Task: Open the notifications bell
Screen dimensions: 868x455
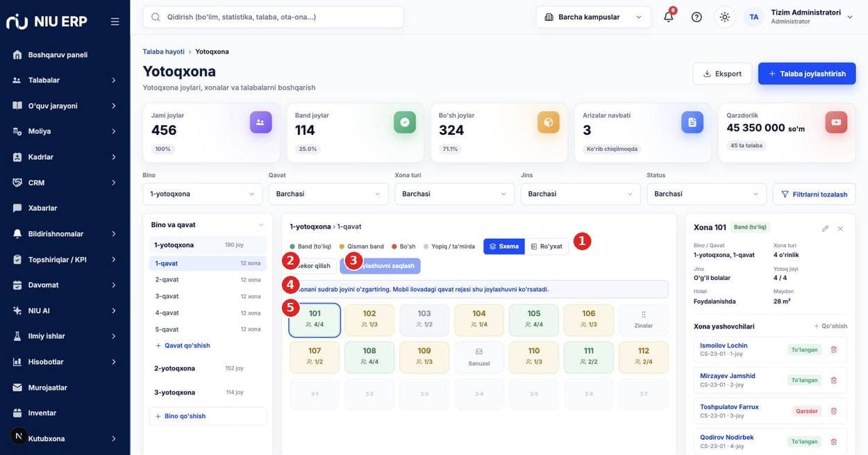Action: click(x=668, y=17)
